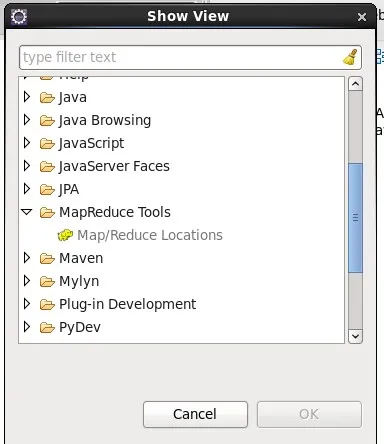Expand the Mylyn category

click(x=27, y=281)
